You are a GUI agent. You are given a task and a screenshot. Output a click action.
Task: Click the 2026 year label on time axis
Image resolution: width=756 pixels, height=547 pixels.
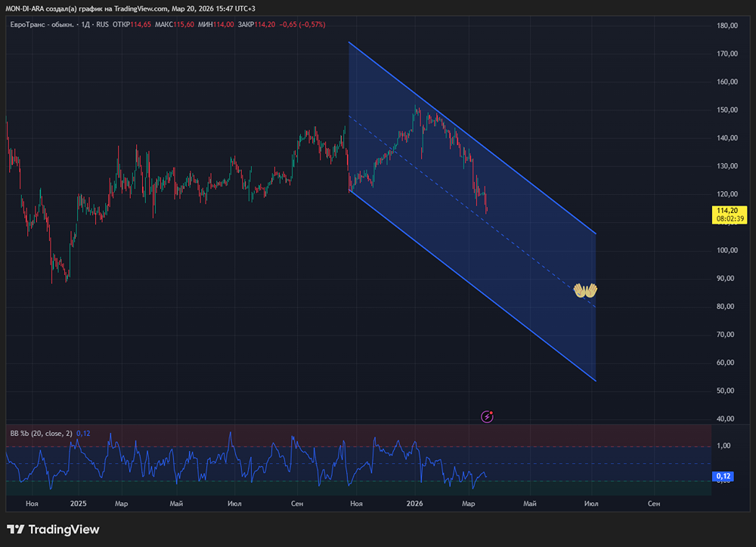[414, 504]
